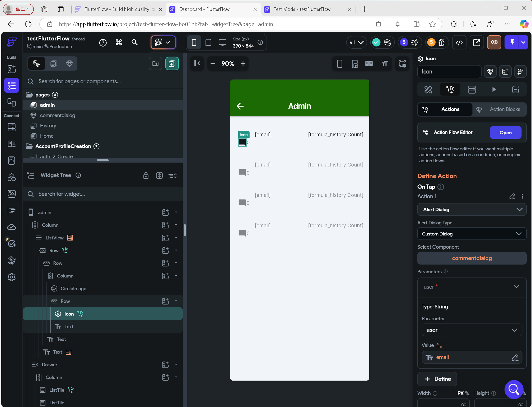532x407 pixels.
Task: Toggle the Widget Tree expand-collapse icon
Action: click(x=159, y=175)
